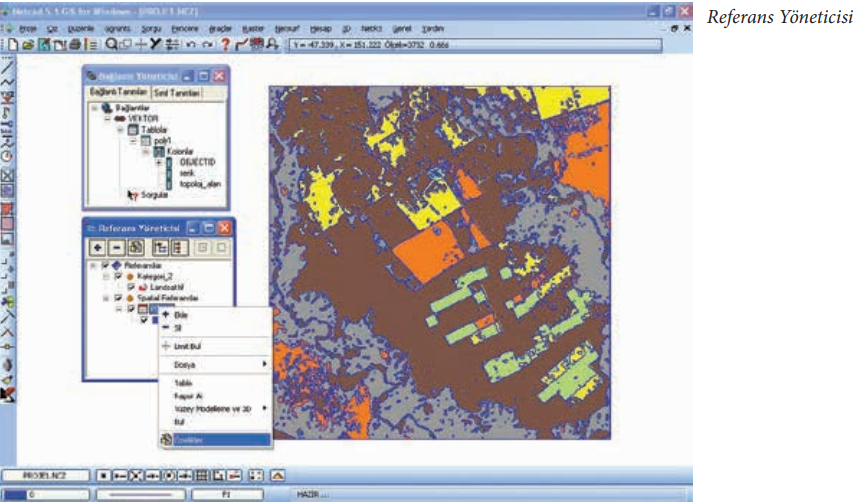863x503 pixels.
Task: Click the plus button in Referans Yöneticisi
Action: 98,247
